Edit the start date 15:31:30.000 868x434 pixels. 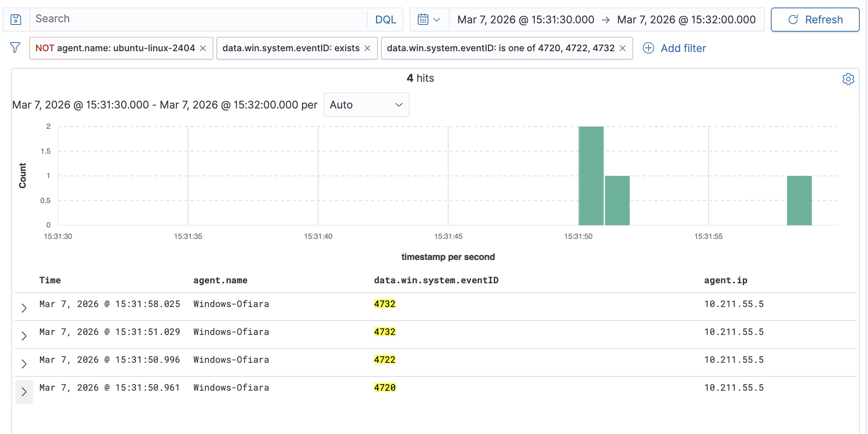click(x=525, y=20)
